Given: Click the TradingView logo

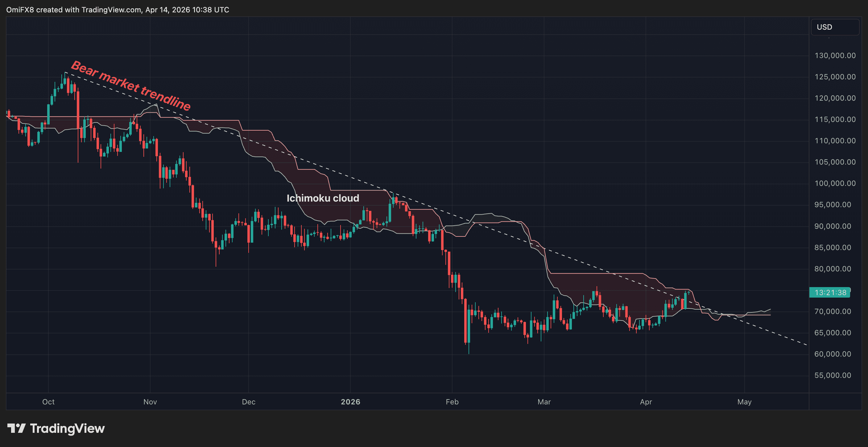Looking at the screenshot, I should point(57,428).
